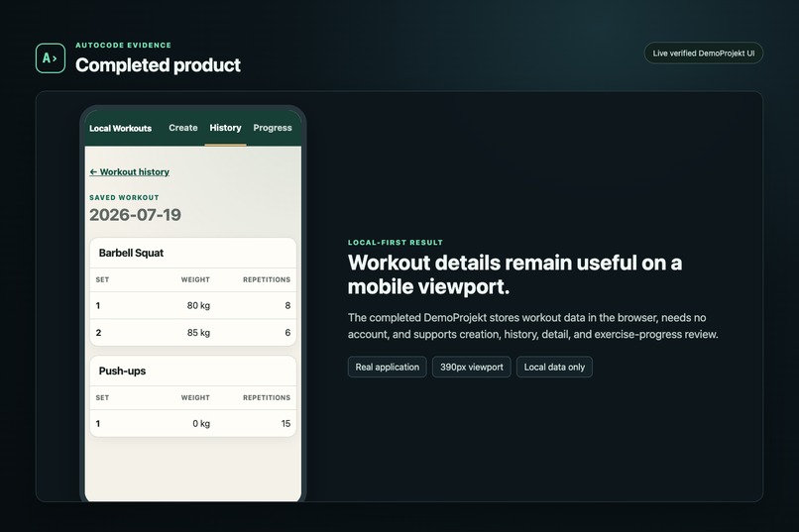Image resolution: width=799 pixels, height=532 pixels.
Task: Go back via Workout history link
Action: coord(130,172)
